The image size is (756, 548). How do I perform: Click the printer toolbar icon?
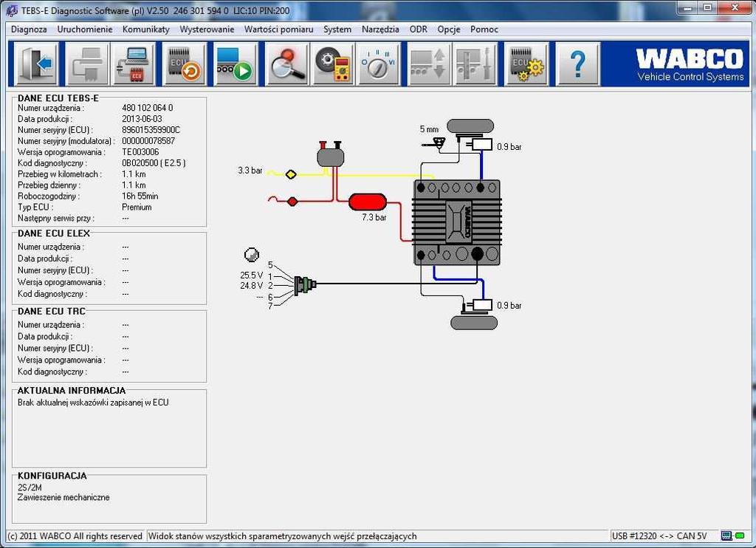tap(87, 64)
